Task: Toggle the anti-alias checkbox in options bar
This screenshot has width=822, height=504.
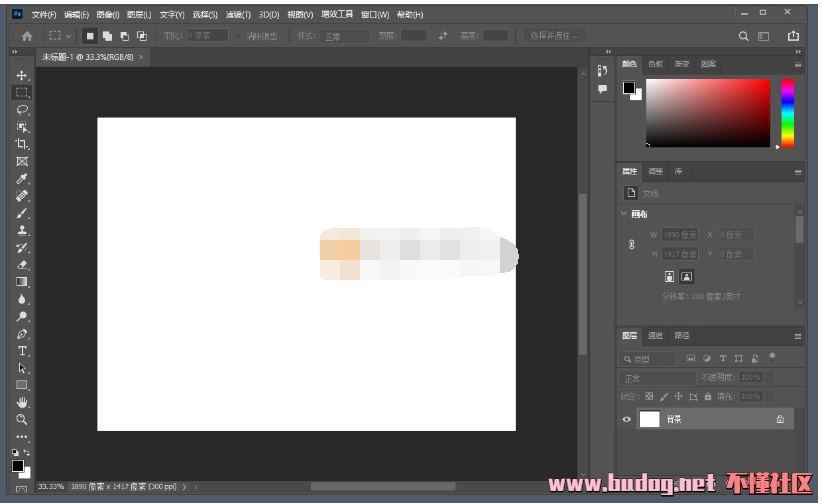Action: [239, 36]
